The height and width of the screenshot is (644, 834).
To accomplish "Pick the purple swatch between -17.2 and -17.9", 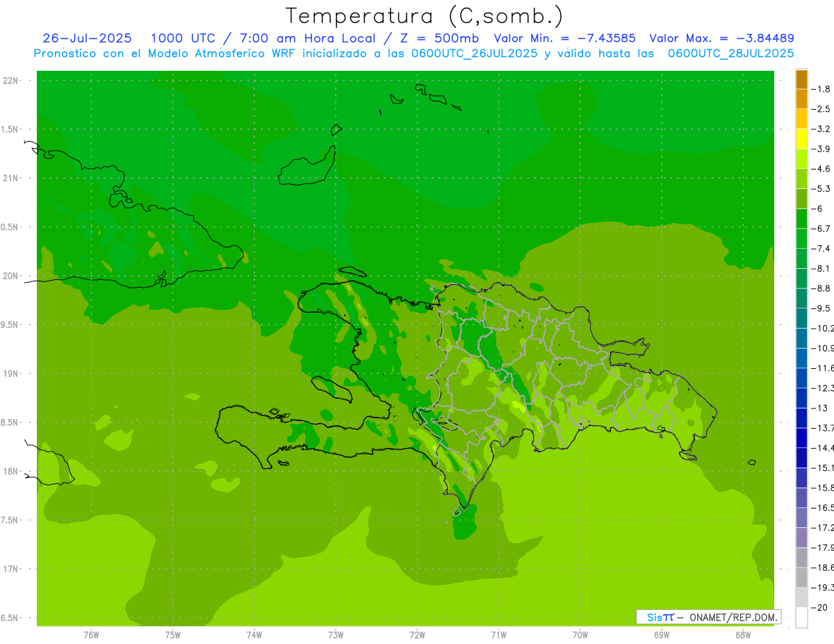I will click(801, 538).
